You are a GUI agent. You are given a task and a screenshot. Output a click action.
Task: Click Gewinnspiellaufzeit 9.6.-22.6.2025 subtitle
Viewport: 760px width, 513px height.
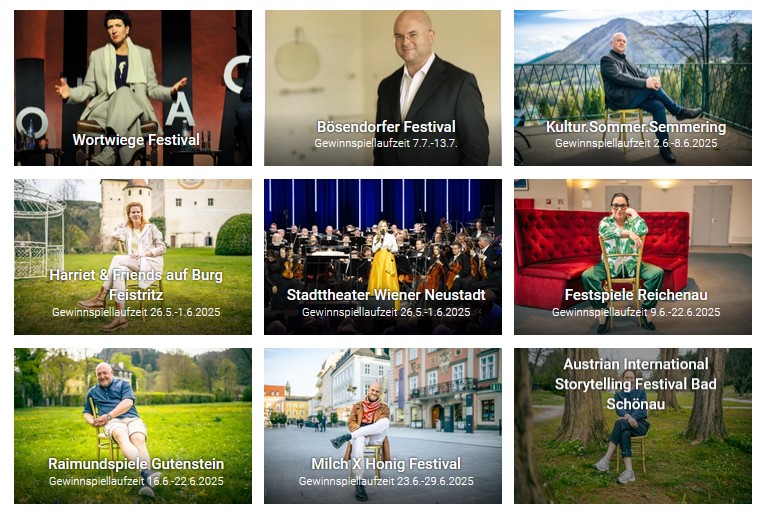(x=636, y=312)
